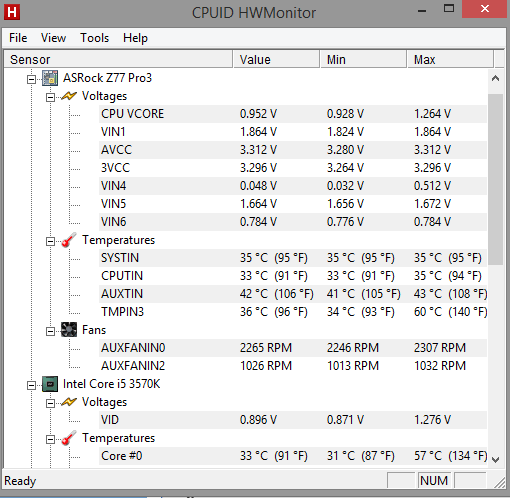Open the Tools menu

pos(94,38)
